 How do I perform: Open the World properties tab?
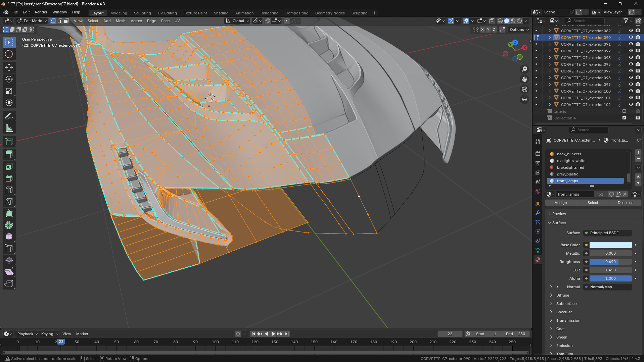tap(538, 191)
